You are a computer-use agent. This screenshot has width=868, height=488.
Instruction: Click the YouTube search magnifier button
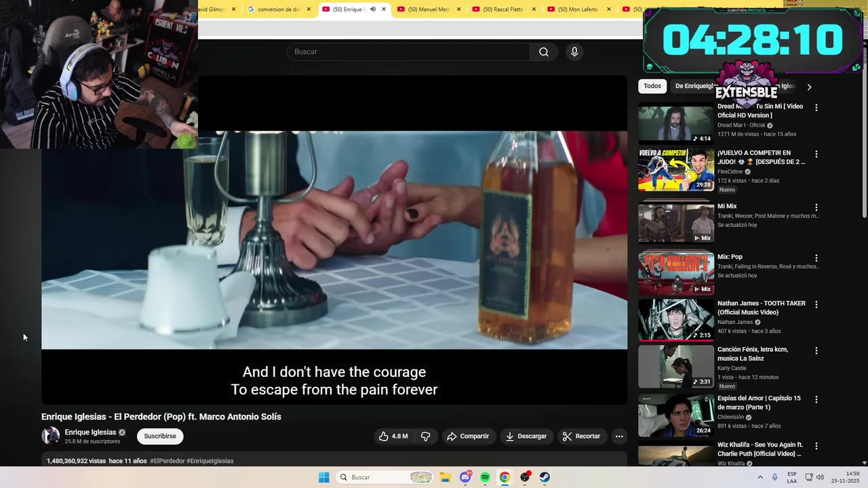click(x=544, y=52)
